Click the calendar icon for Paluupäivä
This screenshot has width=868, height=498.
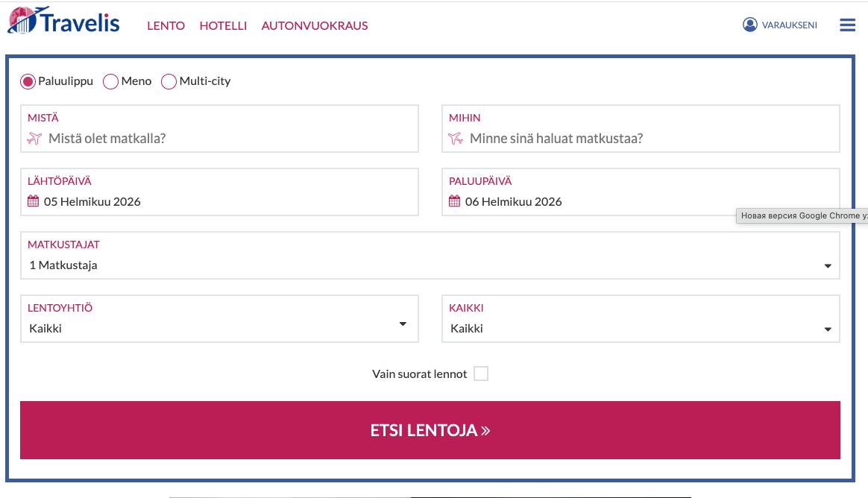click(454, 201)
